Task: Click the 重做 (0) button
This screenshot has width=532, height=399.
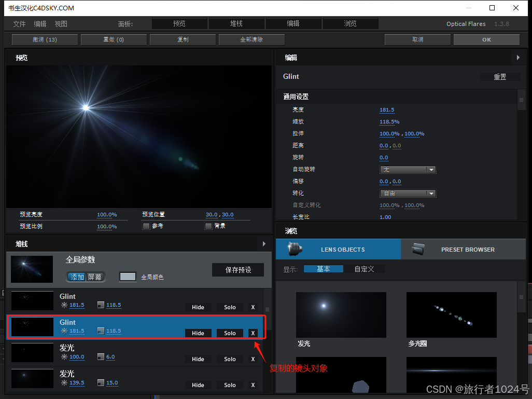Action: [114, 40]
